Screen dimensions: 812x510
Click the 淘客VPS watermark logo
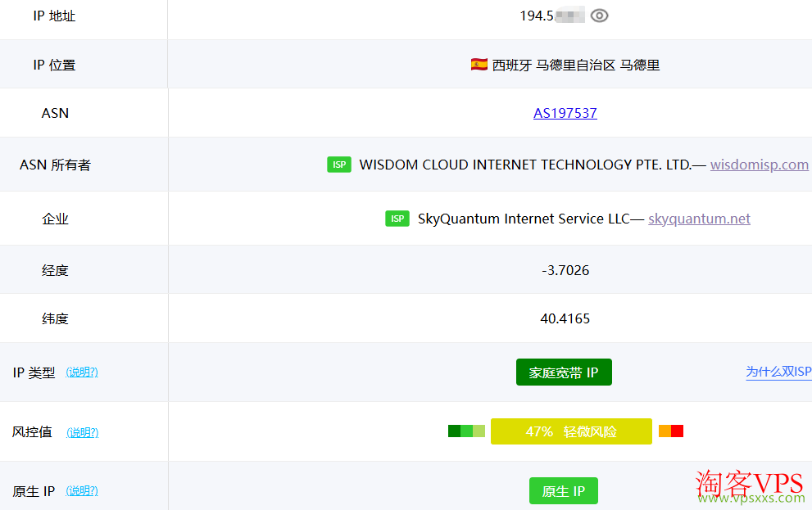[751, 485]
